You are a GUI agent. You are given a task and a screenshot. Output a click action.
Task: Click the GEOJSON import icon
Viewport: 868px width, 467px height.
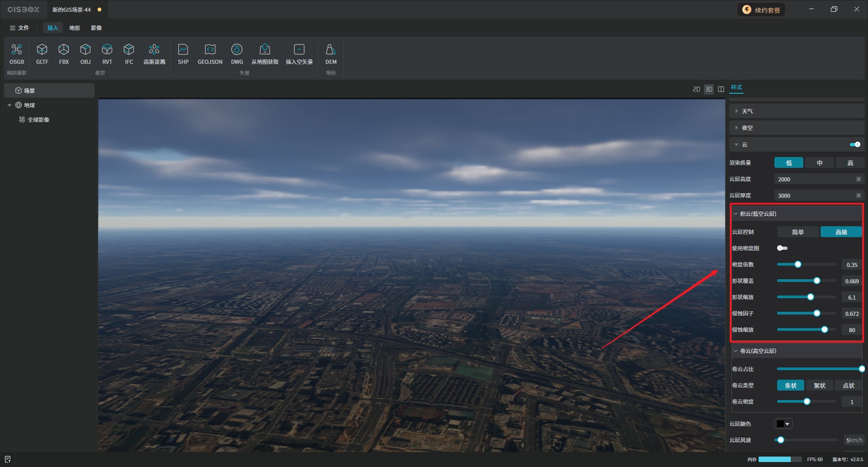tap(210, 50)
